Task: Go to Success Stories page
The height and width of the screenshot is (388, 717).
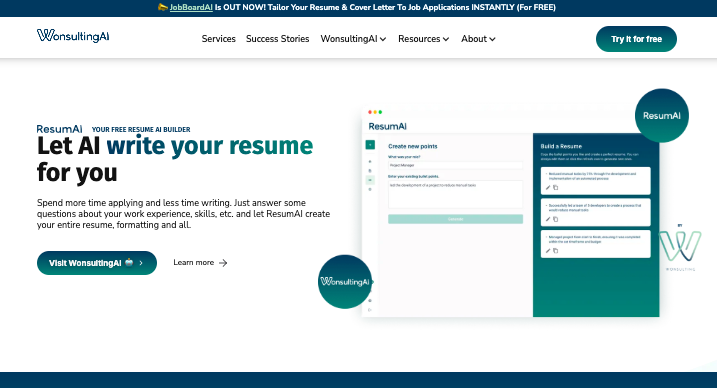Action: click(x=278, y=39)
